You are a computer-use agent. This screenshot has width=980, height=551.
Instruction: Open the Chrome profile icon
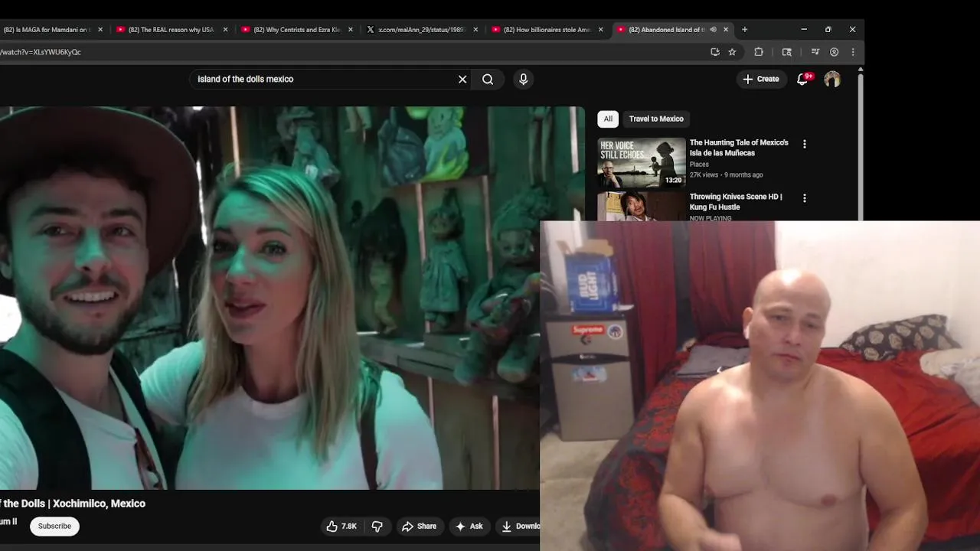click(834, 52)
